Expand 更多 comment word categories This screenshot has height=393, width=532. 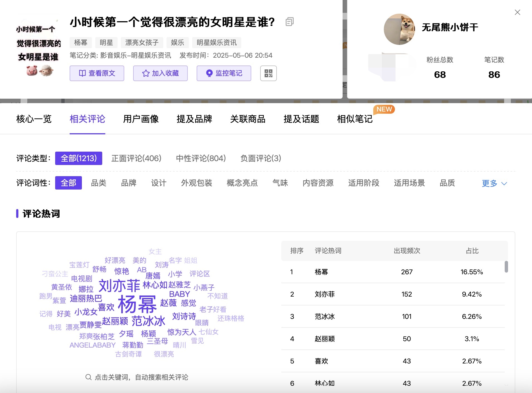tap(494, 183)
